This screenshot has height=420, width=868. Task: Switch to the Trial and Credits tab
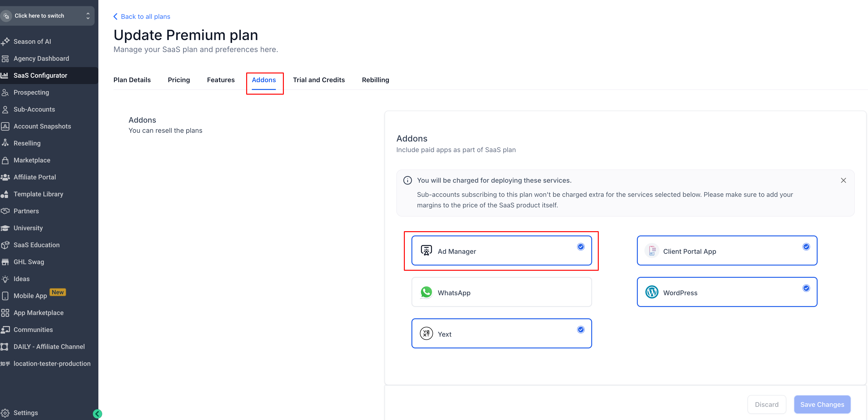[x=318, y=80]
